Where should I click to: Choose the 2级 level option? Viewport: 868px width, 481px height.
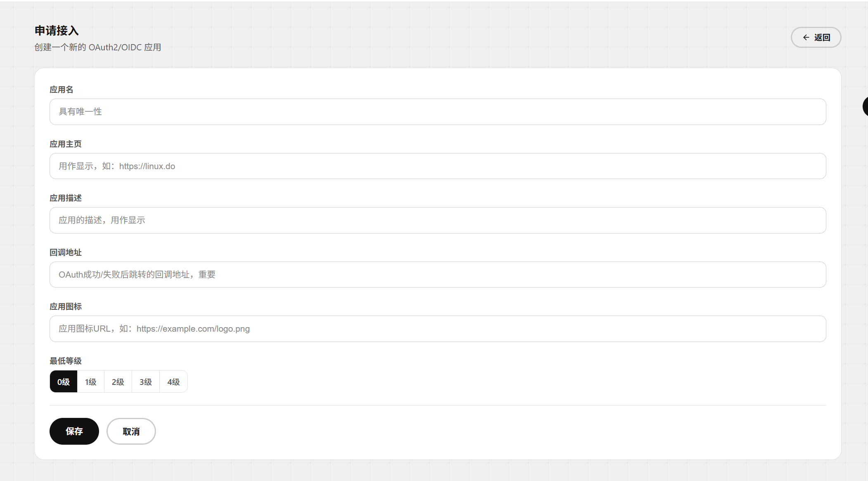pyautogui.click(x=118, y=382)
